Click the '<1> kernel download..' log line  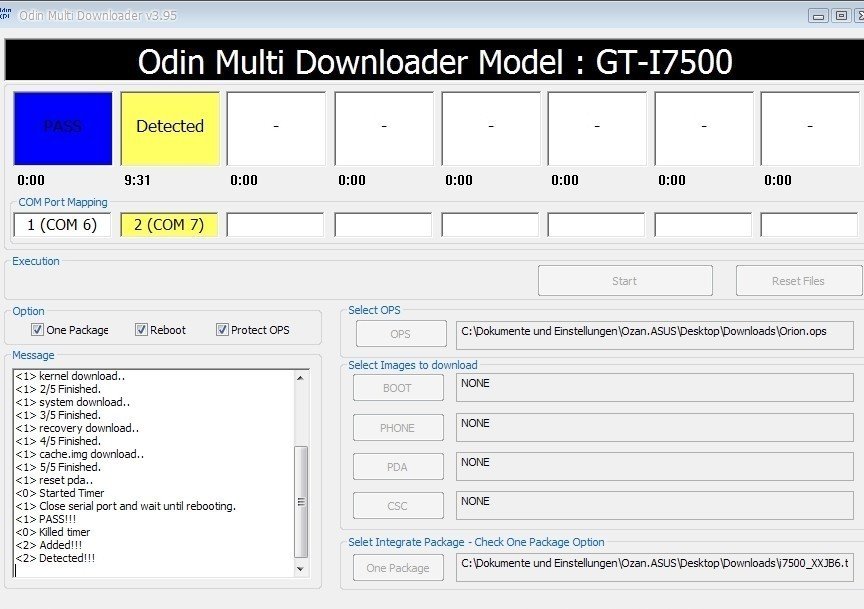point(70,376)
